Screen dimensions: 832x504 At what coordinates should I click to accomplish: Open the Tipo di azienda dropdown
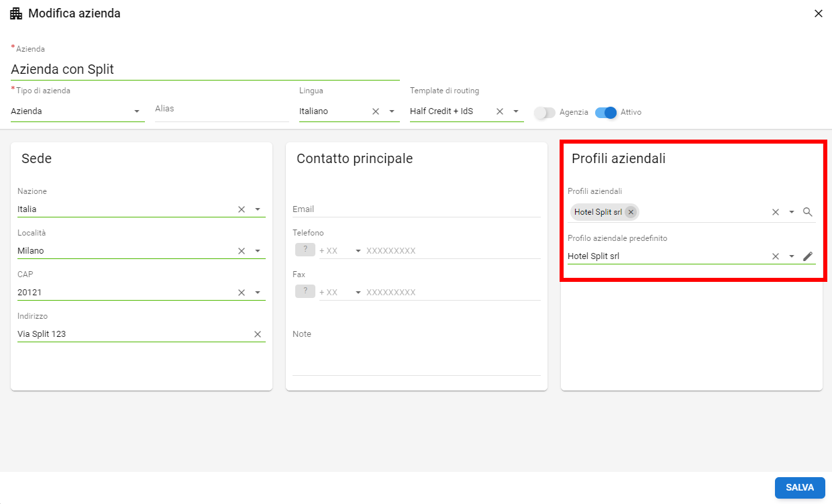pos(137,111)
